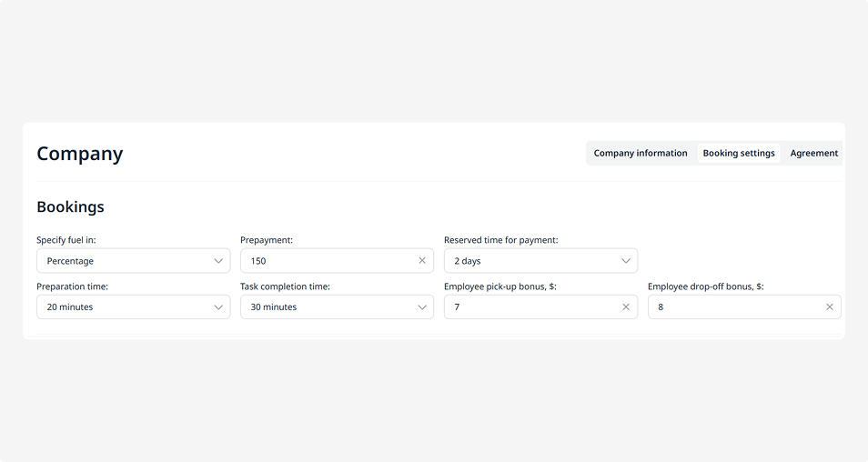Open the Preparation time dropdown
Screen dimensions: 868x462
pyautogui.click(x=133, y=307)
